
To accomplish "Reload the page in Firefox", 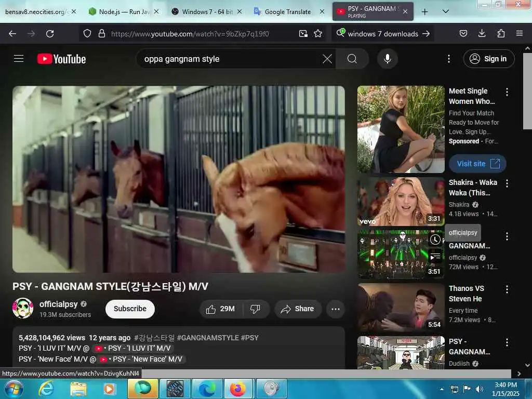I will 50,34.
